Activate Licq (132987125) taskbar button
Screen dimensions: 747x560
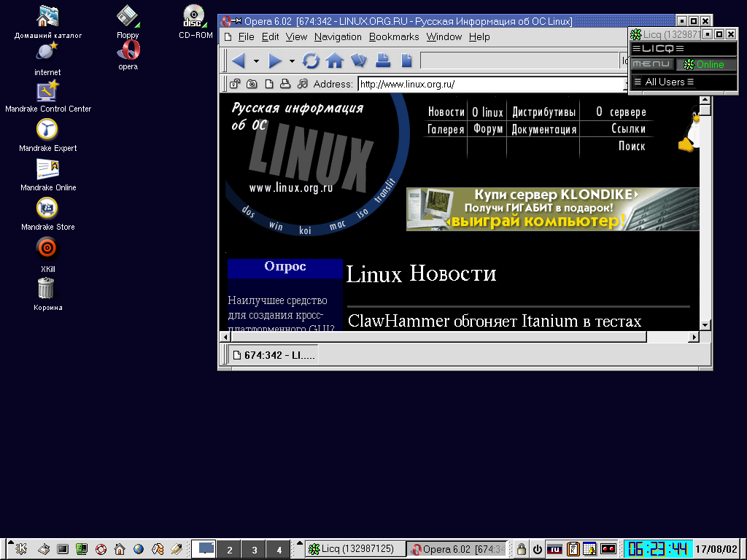coord(355,549)
